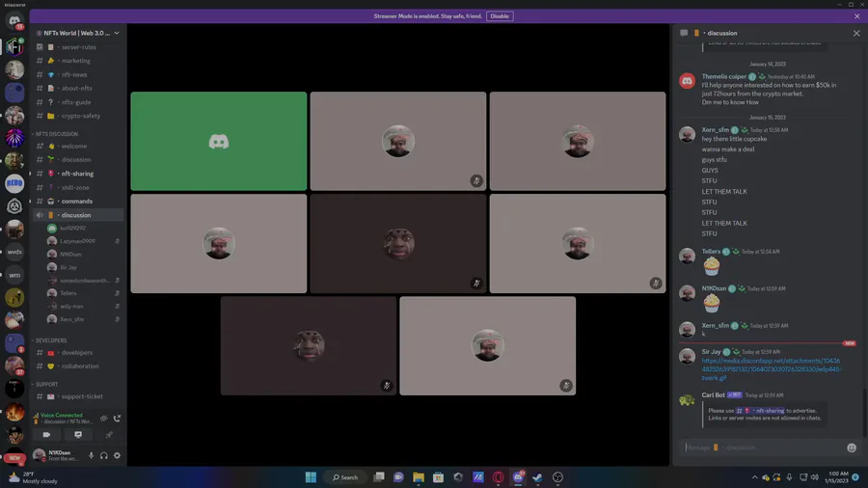
Task: Select the dark bottom-left video tile
Action: pos(309,346)
